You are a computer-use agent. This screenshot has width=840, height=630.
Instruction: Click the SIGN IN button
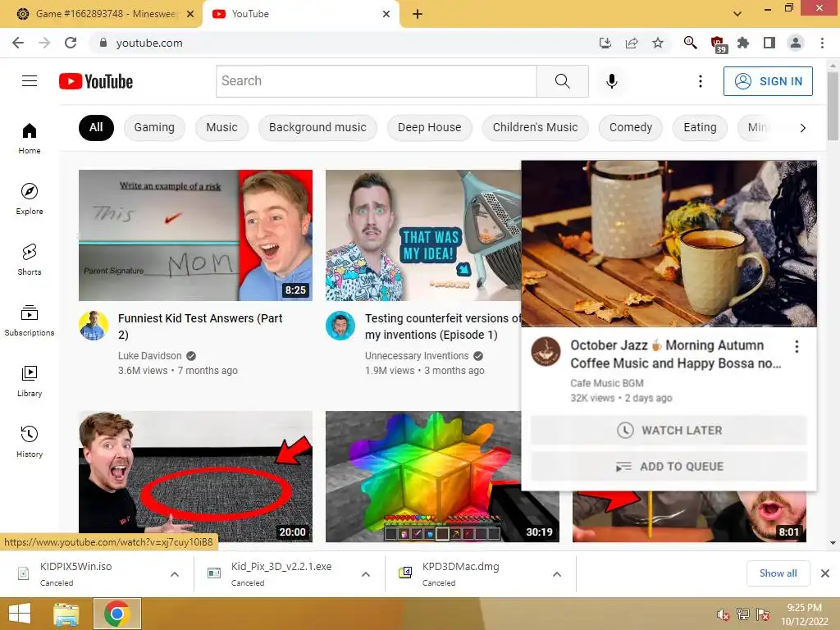tap(768, 81)
